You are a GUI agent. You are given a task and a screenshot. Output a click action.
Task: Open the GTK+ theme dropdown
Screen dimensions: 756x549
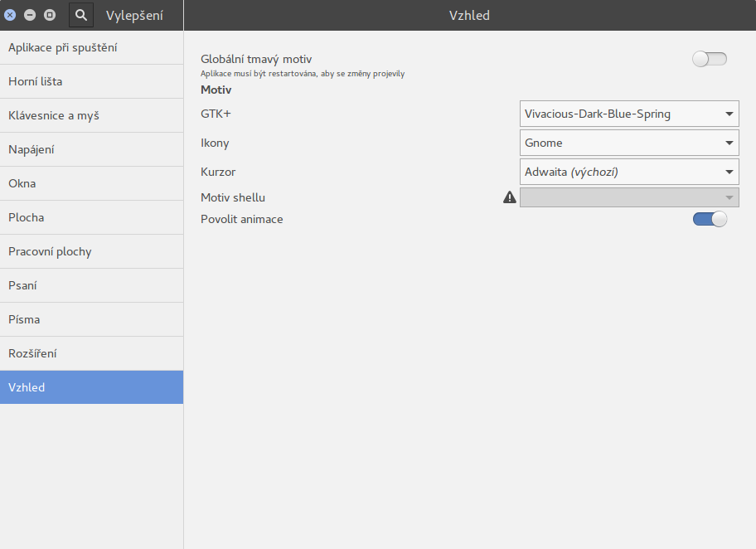click(x=629, y=114)
